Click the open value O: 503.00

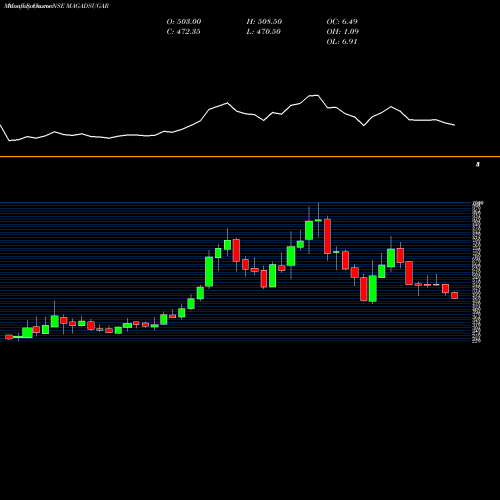pos(184,21)
